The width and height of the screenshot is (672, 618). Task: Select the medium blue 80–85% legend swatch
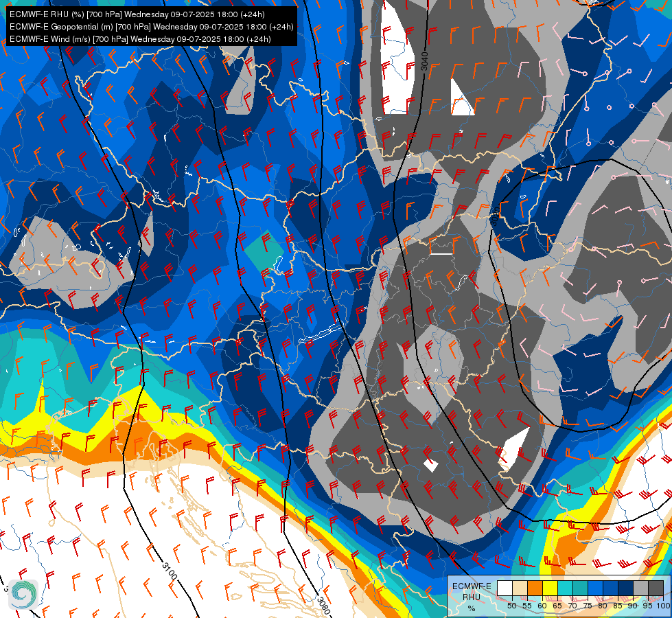pyautogui.click(x=611, y=588)
